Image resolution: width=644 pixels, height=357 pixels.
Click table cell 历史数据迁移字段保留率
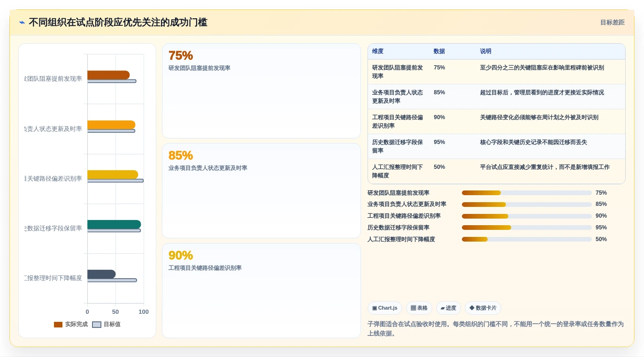click(x=398, y=146)
